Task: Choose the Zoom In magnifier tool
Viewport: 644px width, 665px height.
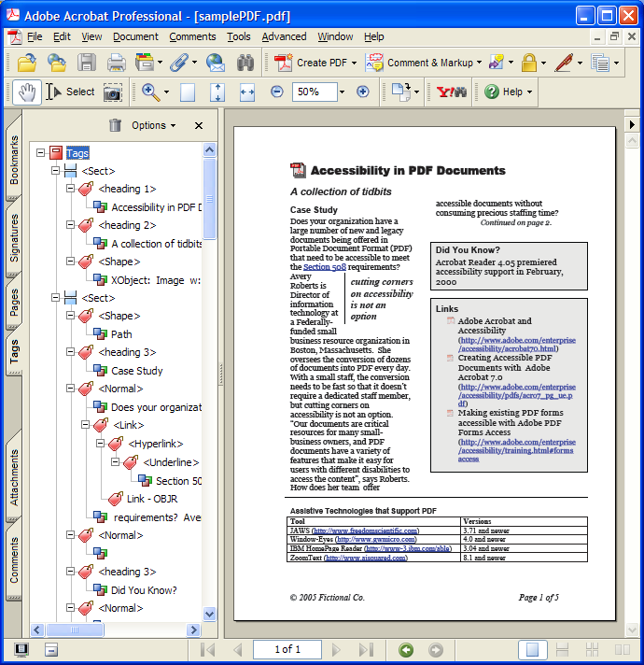Action: click(151, 92)
